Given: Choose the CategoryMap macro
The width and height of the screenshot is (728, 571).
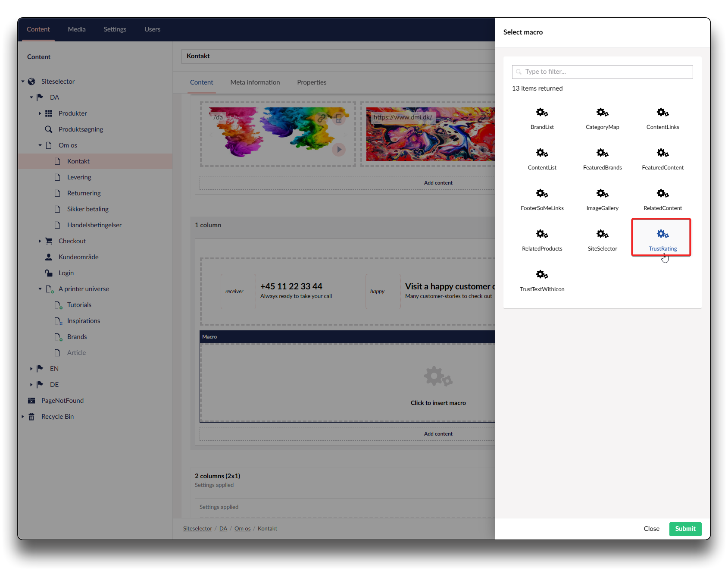Looking at the screenshot, I should tap(602, 118).
